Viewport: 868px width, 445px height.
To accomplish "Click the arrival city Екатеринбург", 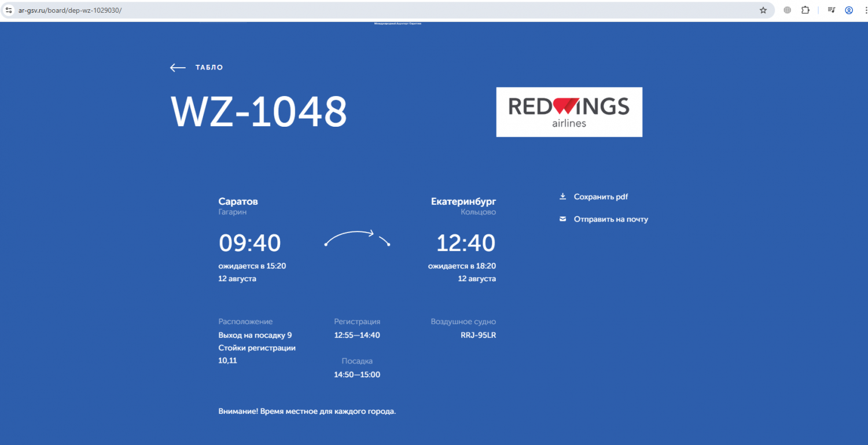I will [x=464, y=201].
